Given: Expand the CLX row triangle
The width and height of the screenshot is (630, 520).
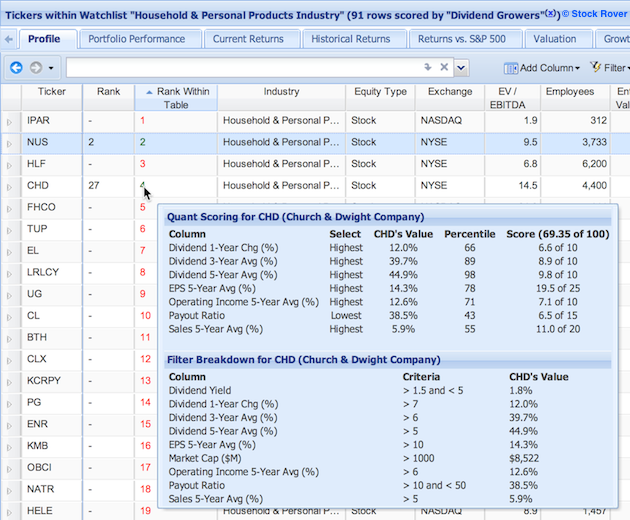Looking at the screenshot, I should coord(9,360).
